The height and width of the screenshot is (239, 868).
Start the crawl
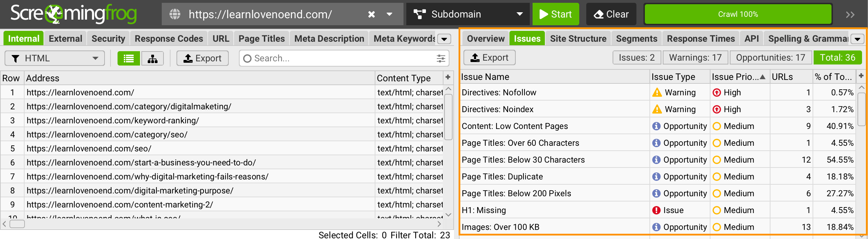[556, 14]
